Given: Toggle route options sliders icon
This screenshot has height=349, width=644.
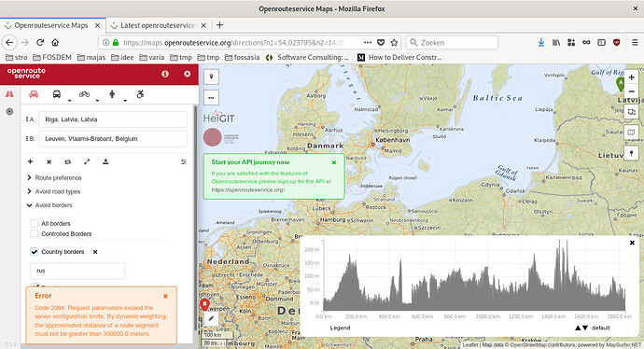Looking at the screenshot, I should 184,161.
